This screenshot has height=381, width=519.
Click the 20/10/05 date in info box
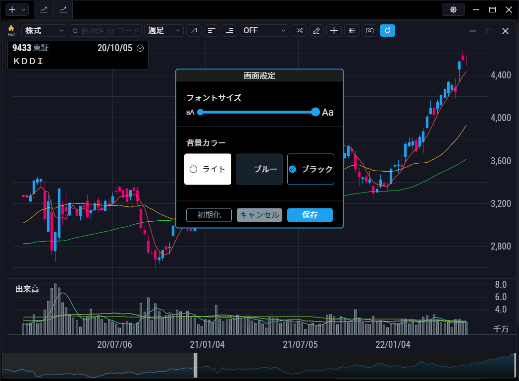[x=115, y=48]
